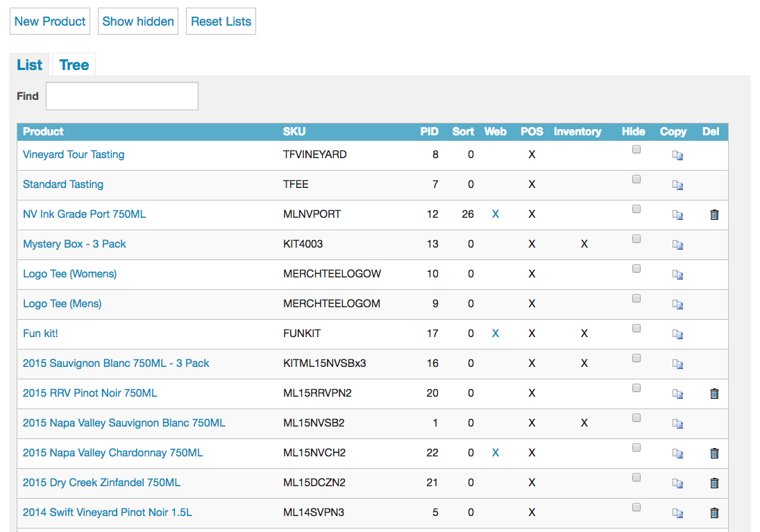Delete 2015 RRV Pinot Noir with trash icon
Viewport: 760px width, 532px height.
[714, 393]
